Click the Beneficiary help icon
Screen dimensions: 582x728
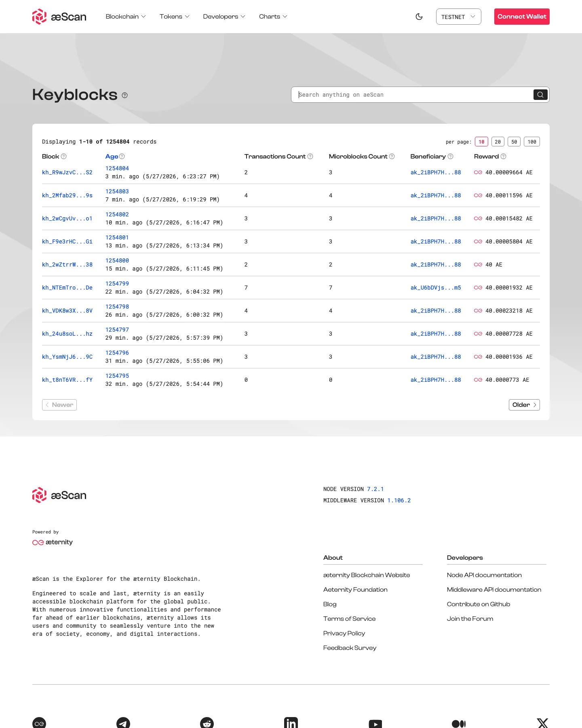pyautogui.click(x=451, y=157)
